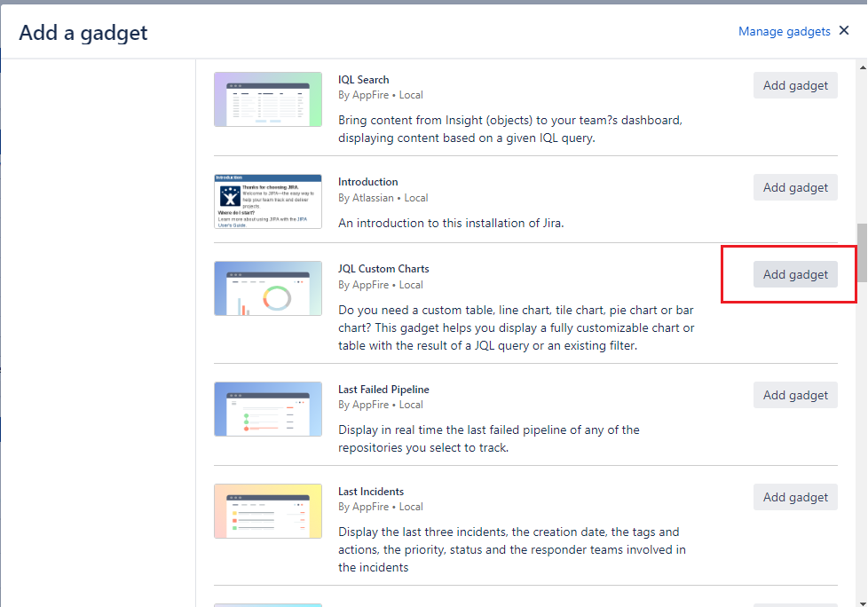Click the Introduction gadget thumbnail
The height and width of the screenshot is (607, 868).
tap(268, 201)
